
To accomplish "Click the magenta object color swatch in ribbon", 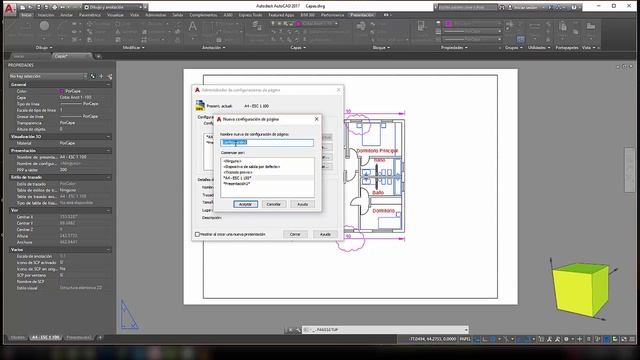I will point(449,24).
